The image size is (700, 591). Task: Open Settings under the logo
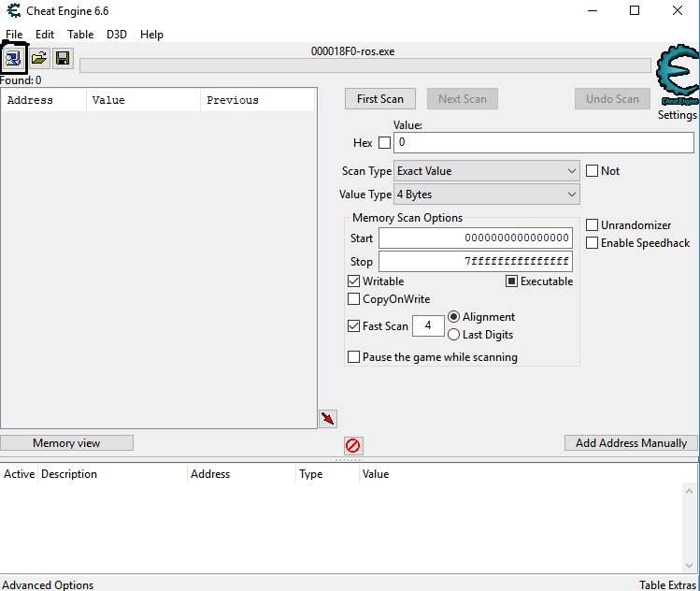(x=678, y=115)
